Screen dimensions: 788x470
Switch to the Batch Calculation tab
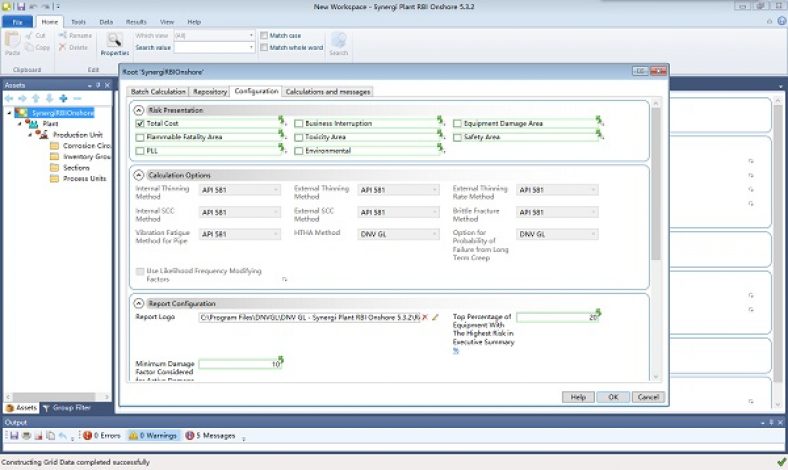[158, 91]
